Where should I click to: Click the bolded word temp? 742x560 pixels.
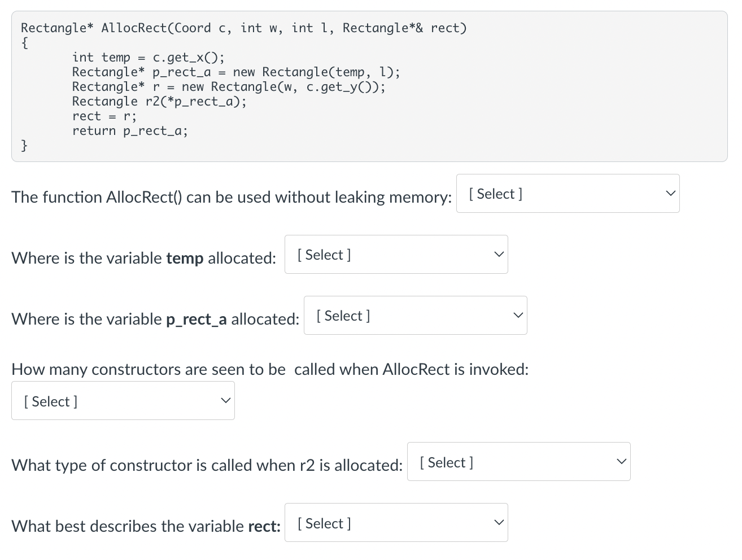184,258
